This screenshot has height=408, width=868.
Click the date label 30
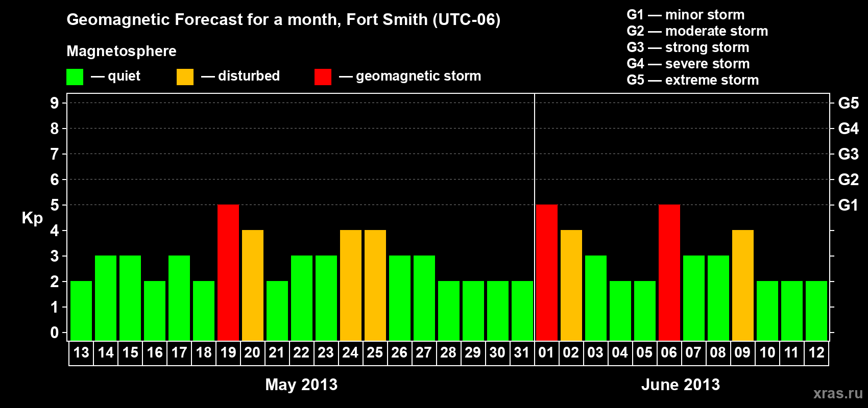pos(497,352)
